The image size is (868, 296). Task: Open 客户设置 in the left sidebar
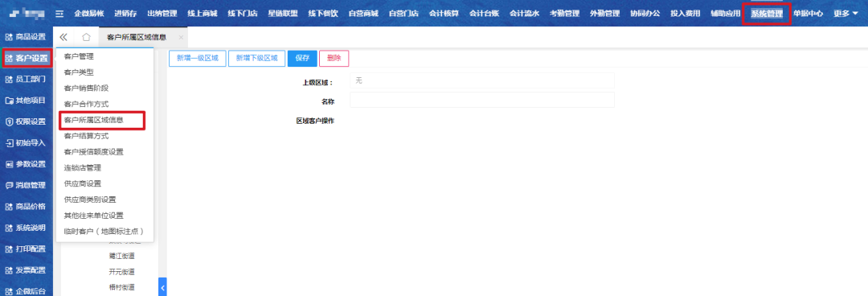click(x=26, y=58)
